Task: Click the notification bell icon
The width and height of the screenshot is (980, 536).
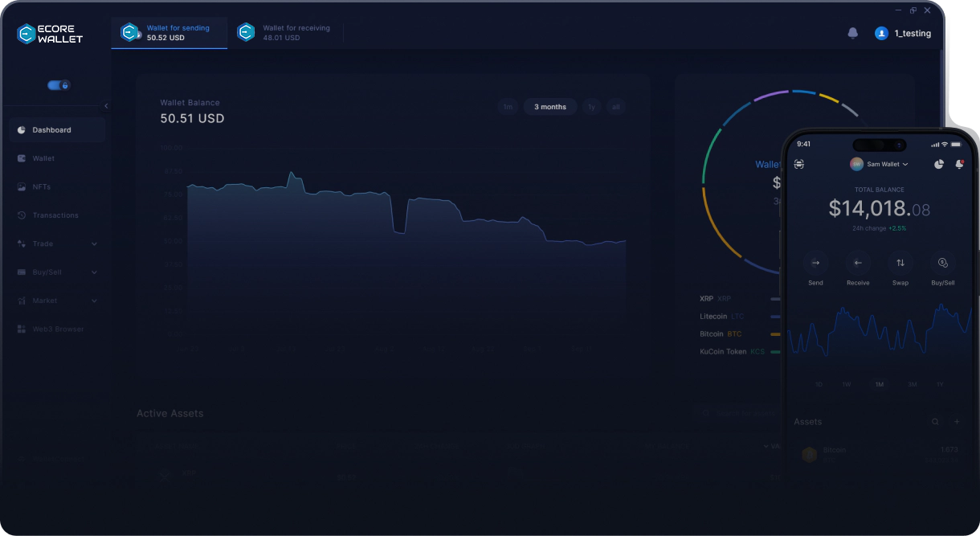Action: (852, 33)
